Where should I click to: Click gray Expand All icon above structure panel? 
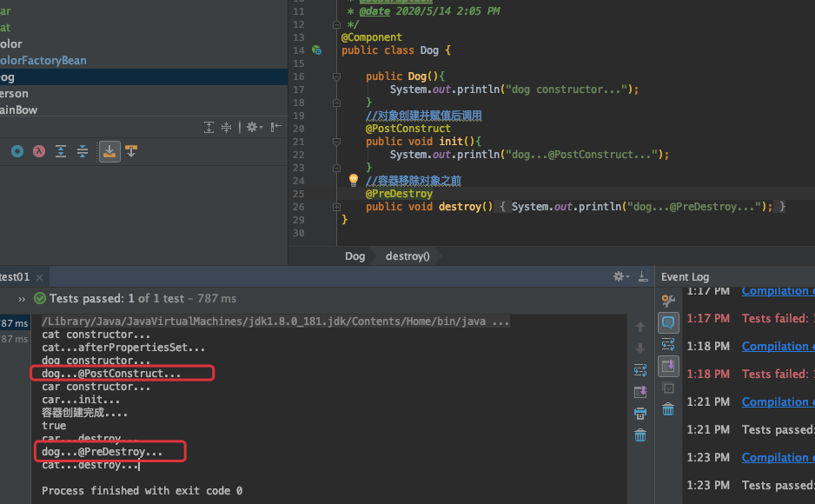point(209,127)
